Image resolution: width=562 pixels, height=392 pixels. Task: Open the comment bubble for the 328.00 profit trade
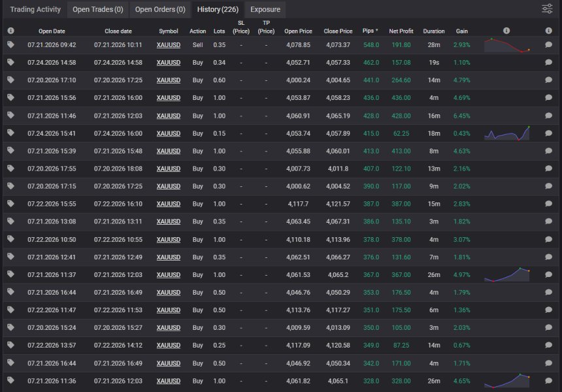(548, 380)
